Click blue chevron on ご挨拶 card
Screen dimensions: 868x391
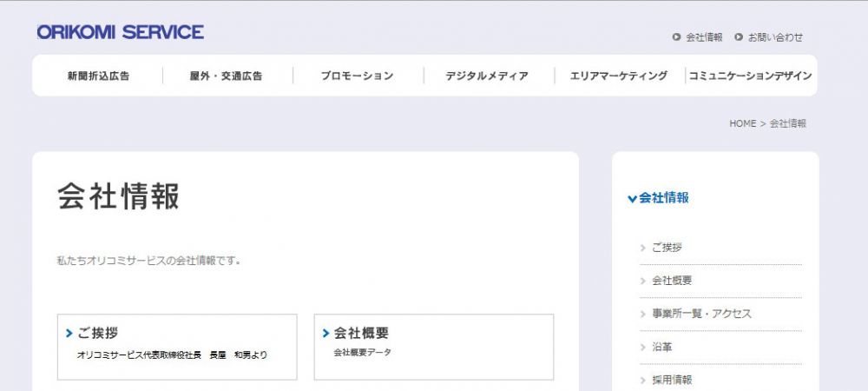pyautogui.click(x=69, y=333)
